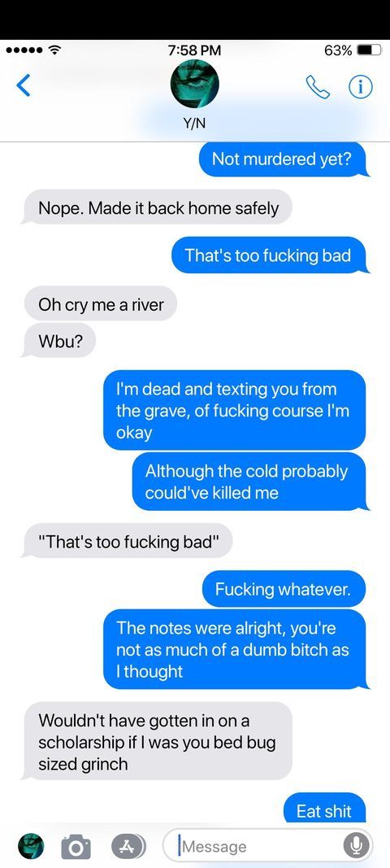Open the App Store apps icon

(x=128, y=846)
